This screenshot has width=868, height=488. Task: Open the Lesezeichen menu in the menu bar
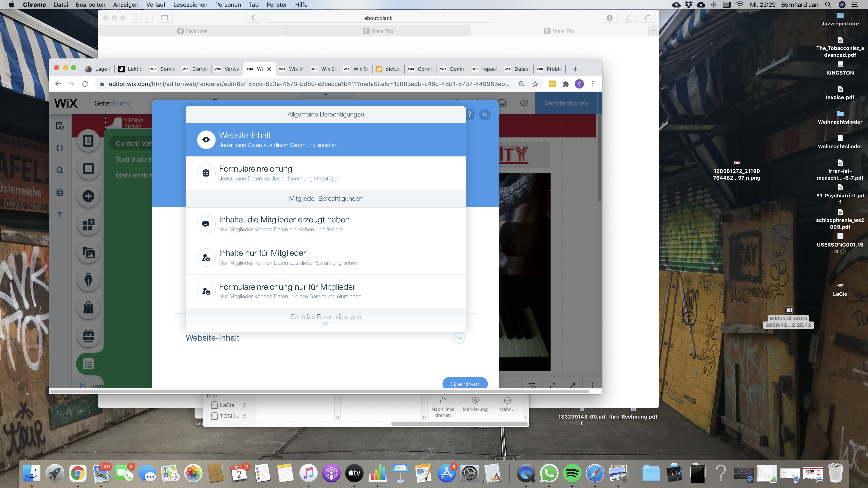[x=190, y=5]
